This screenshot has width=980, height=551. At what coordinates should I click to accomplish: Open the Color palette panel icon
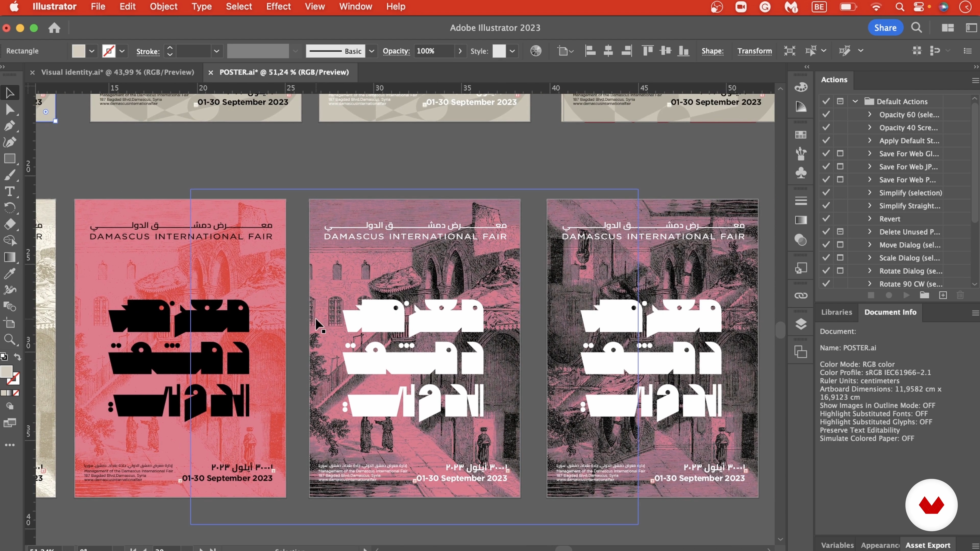tap(801, 87)
